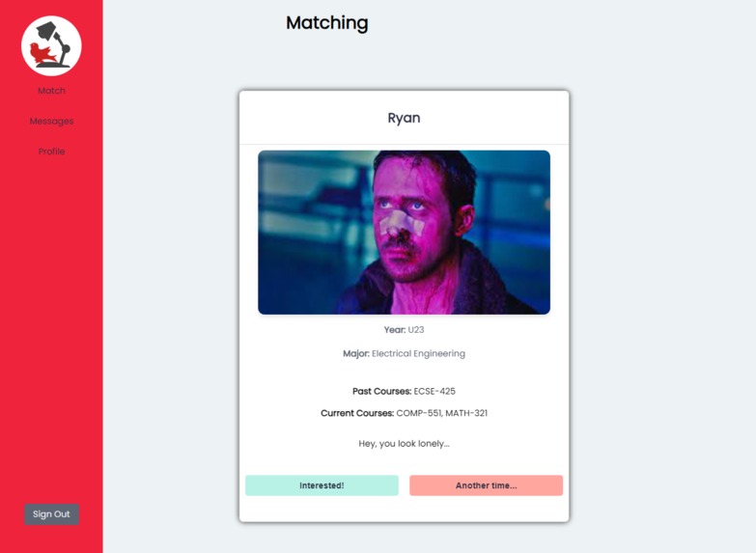This screenshot has width=756, height=553.
Task: Click the bird and lamp logo
Action: pyautogui.click(x=51, y=45)
